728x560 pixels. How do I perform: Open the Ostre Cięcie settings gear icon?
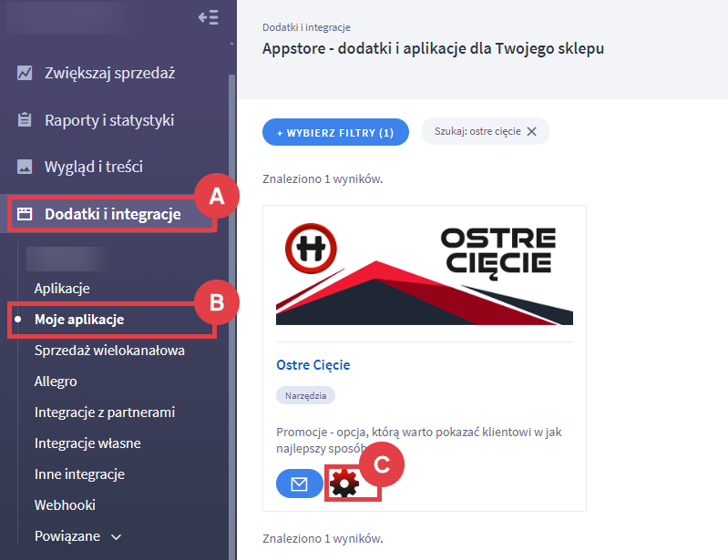[x=344, y=483]
